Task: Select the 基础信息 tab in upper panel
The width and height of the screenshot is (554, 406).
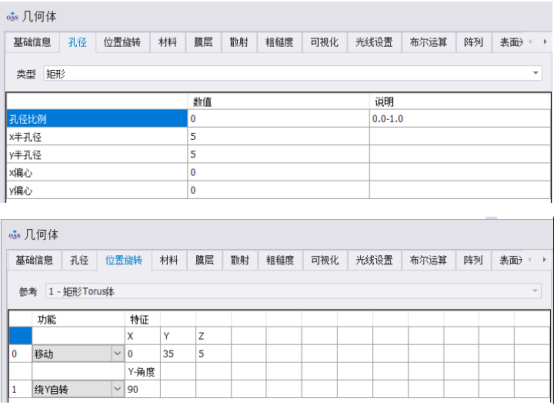Action: pyautogui.click(x=32, y=42)
